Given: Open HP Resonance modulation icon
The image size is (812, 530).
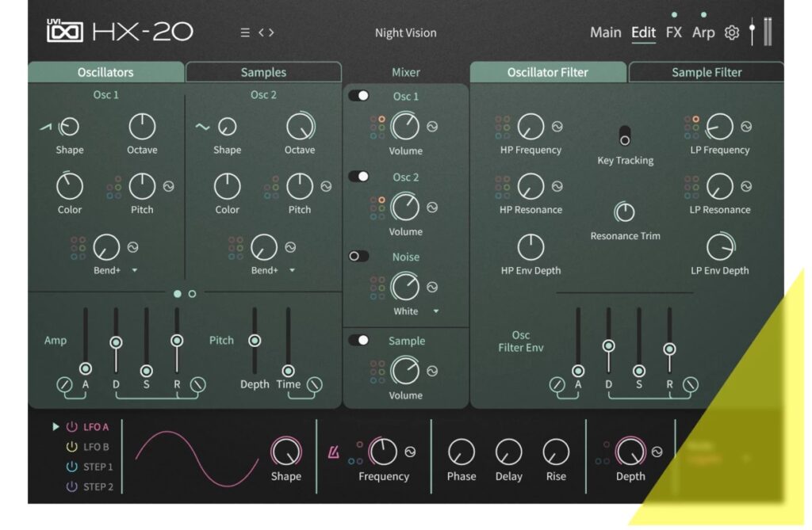Looking at the screenshot, I should [x=557, y=186].
